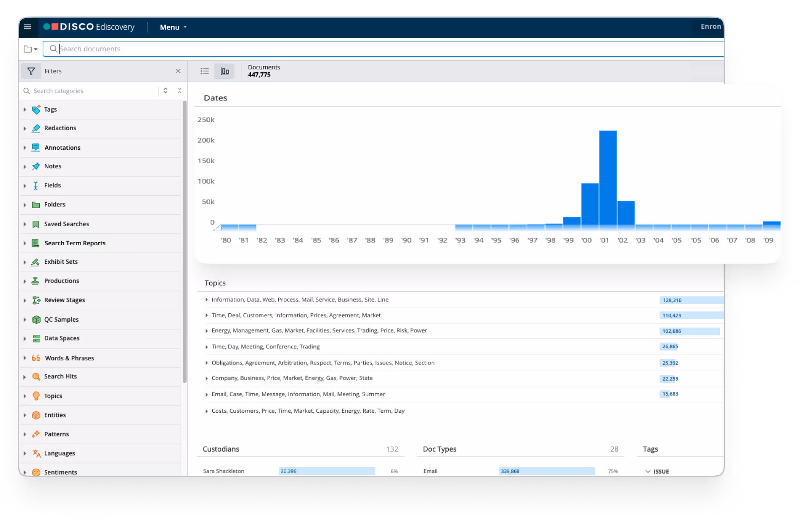Switch to document list view
The height and width of the screenshot is (529, 812).
(205, 71)
